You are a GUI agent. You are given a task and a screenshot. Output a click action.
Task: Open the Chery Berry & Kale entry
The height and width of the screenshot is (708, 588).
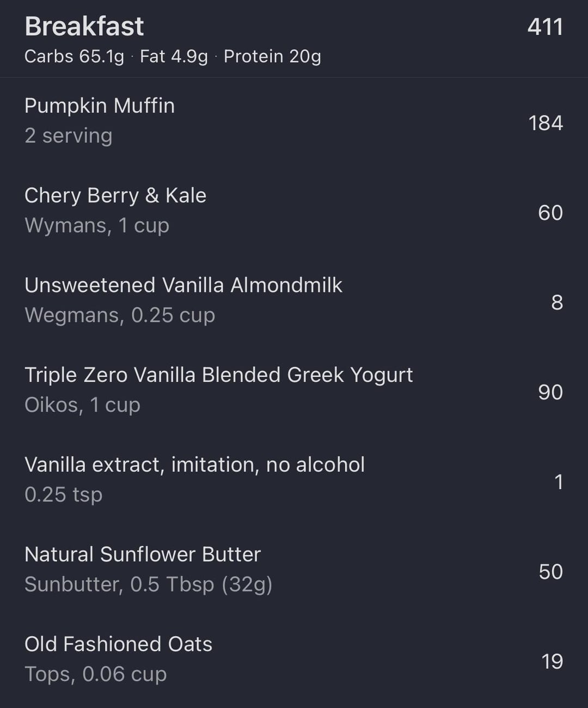click(x=115, y=196)
